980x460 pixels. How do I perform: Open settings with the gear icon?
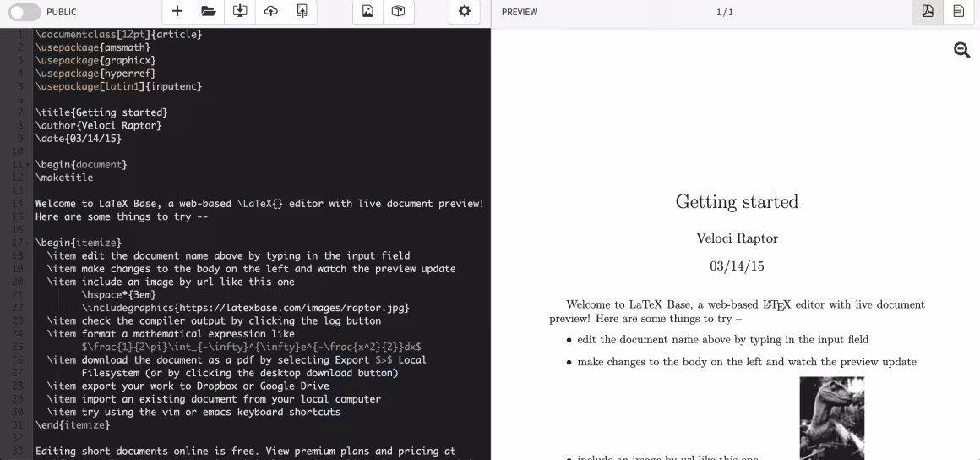[x=464, y=12]
